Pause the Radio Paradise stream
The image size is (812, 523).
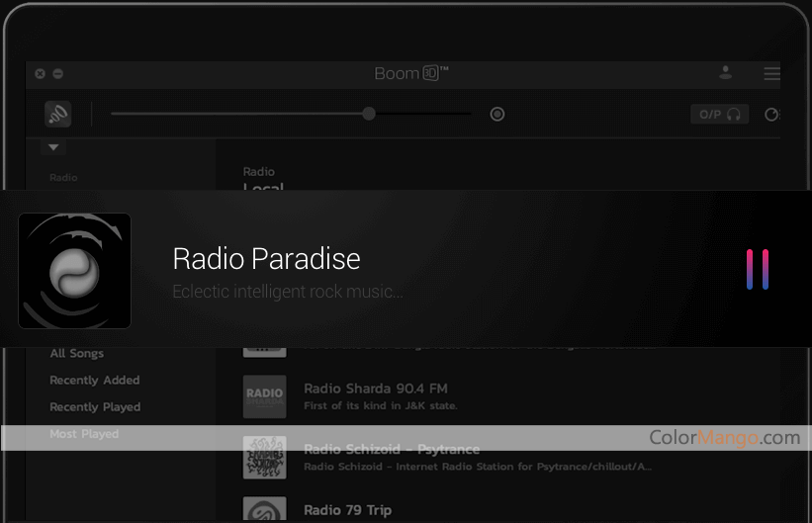(x=758, y=270)
